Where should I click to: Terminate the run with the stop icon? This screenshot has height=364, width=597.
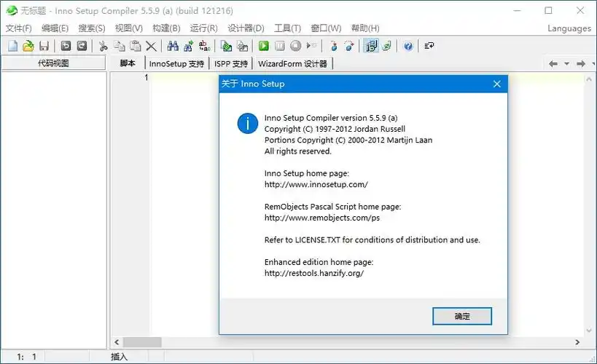[296, 46]
